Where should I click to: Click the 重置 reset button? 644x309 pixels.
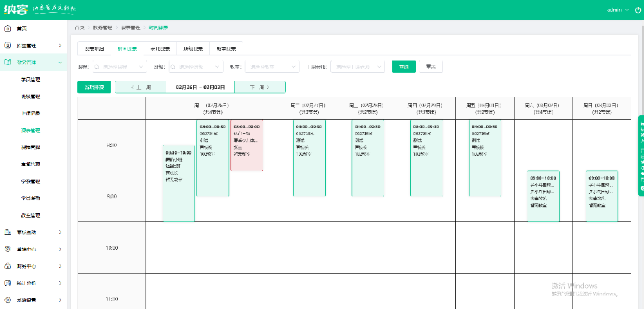click(431, 66)
